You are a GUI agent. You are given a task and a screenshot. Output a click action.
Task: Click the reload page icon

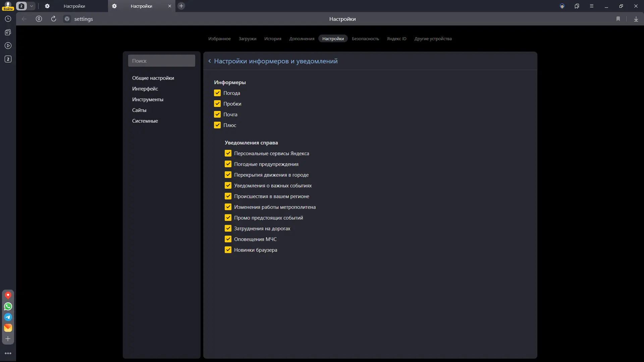pos(54,19)
